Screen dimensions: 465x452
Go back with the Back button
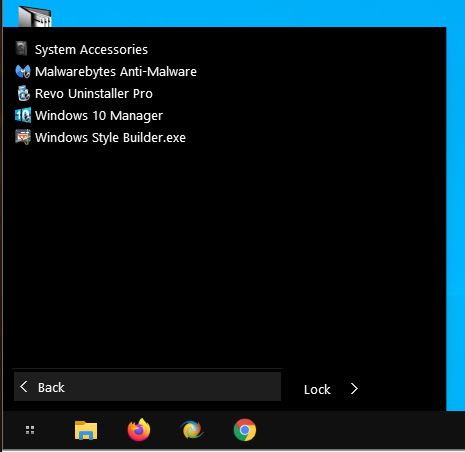click(147, 387)
